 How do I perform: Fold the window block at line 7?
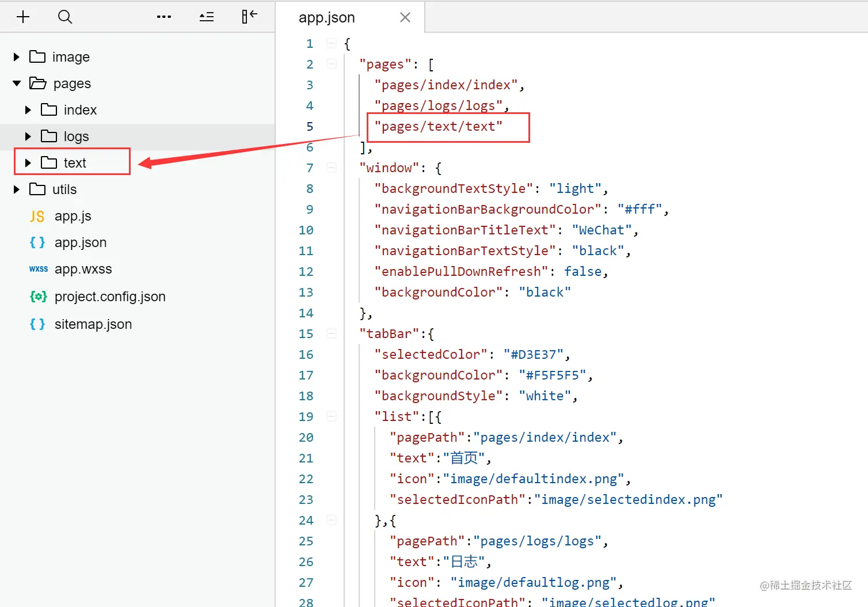tap(332, 168)
